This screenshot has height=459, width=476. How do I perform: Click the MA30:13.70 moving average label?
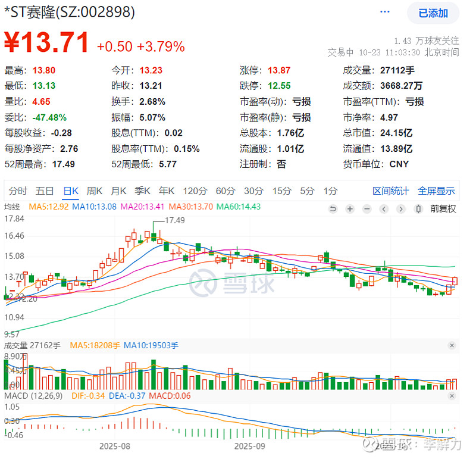(x=190, y=207)
